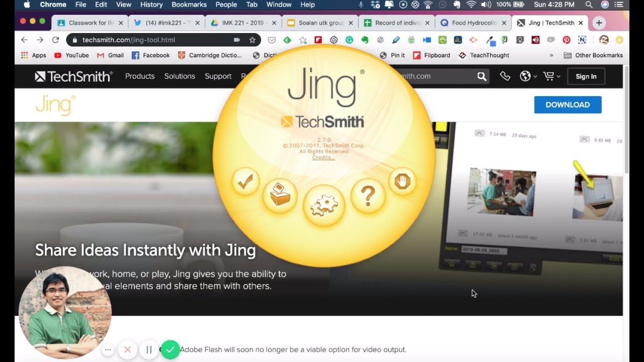Screen dimensions: 644x362
Task: Click the site search magnifier icon
Action: click(x=482, y=76)
